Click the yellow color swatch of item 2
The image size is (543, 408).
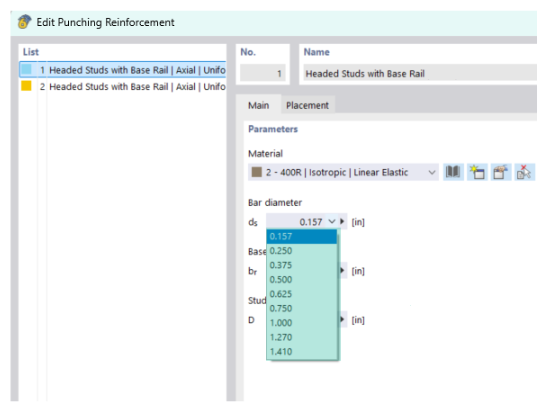coord(26,86)
